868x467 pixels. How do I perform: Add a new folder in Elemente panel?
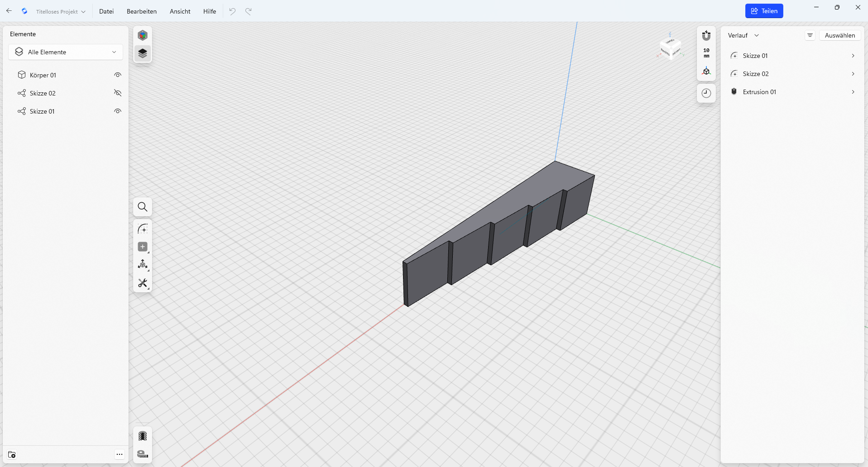[12, 454]
